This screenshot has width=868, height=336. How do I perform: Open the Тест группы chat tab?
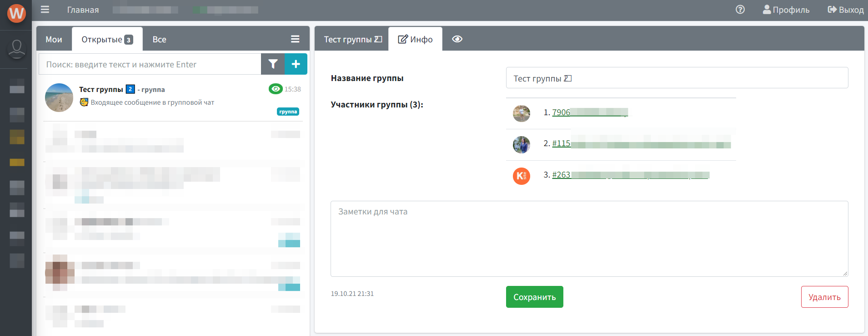click(x=352, y=40)
